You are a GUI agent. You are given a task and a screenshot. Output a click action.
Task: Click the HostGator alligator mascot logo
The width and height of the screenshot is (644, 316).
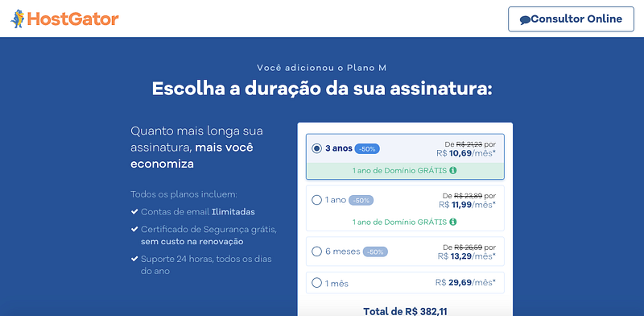(x=18, y=19)
